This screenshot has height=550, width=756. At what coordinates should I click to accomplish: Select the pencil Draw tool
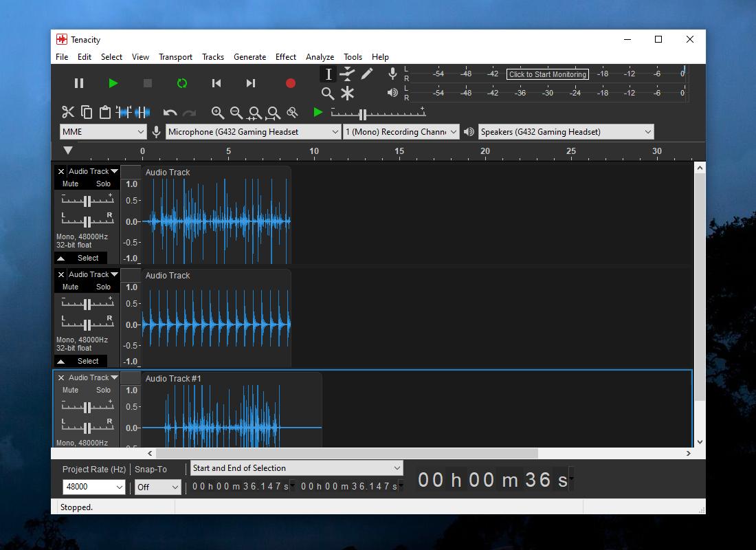[366, 74]
